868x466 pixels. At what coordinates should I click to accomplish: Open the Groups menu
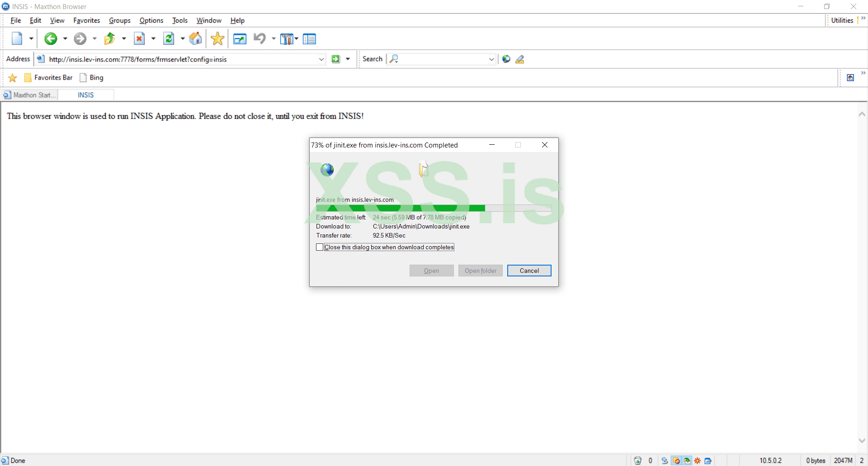click(x=120, y=20)
